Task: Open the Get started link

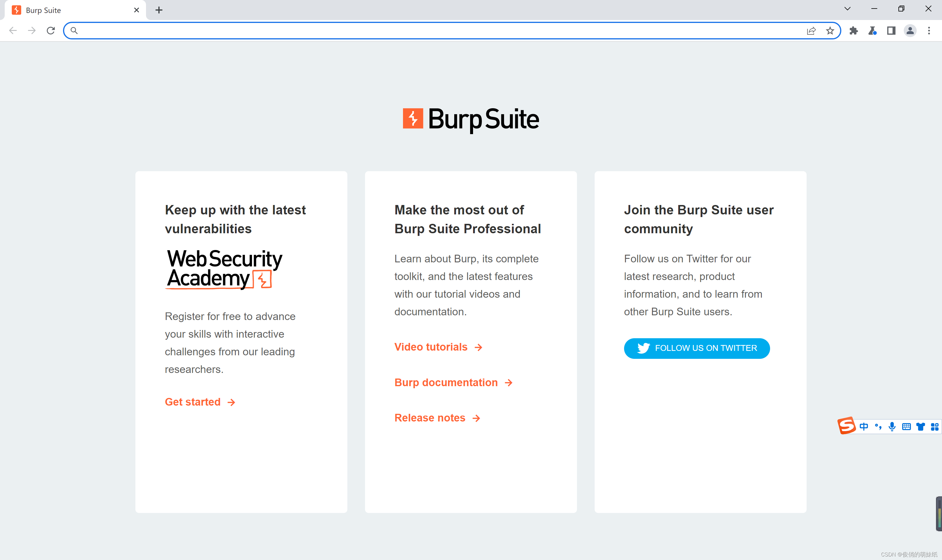Action: coord(200,402)
